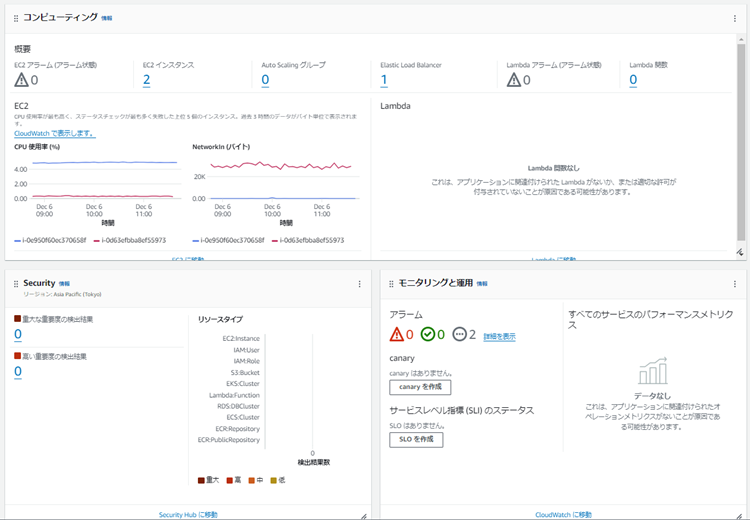Open the モニタリングと運用 widget kebab menu
The height and width of the screenshot is (520, 750).
pos(735,284)
